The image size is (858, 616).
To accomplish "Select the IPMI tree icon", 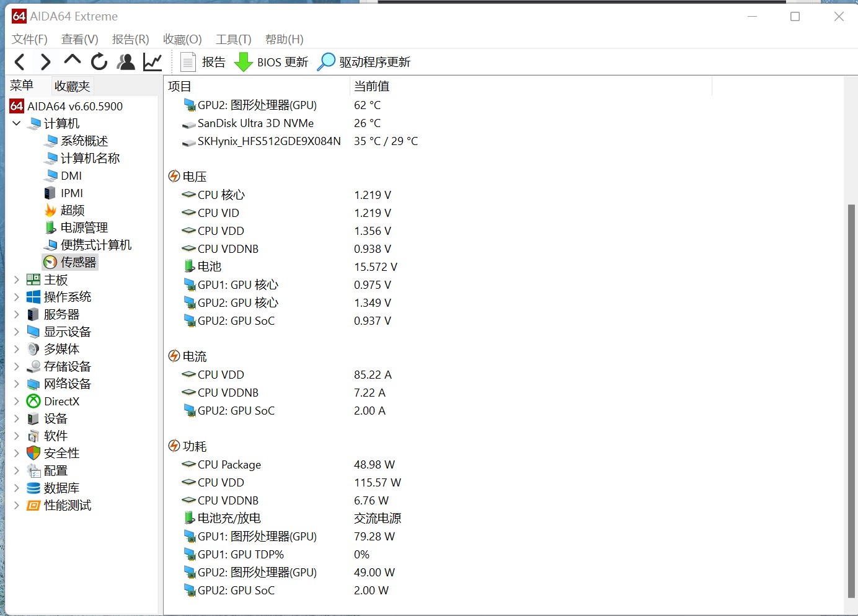I will pyautogui.click(x=51, y=193).
